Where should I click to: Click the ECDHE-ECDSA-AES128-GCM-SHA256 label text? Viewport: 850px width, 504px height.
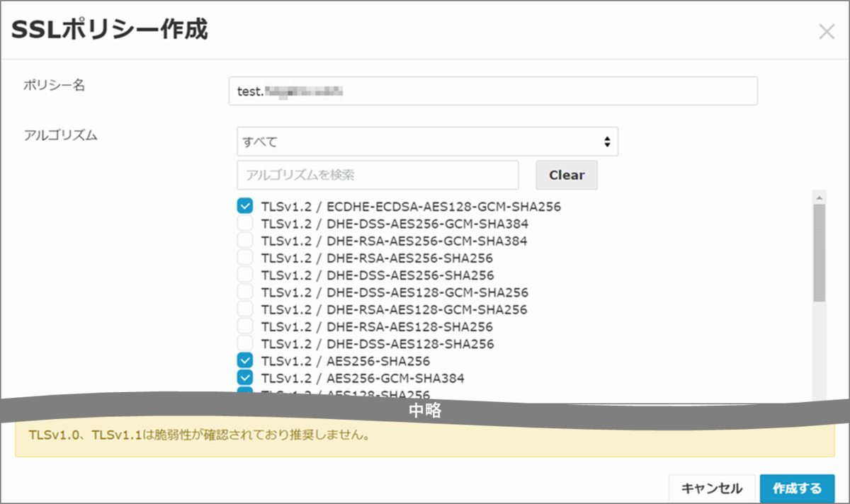[x=411, y=207]
